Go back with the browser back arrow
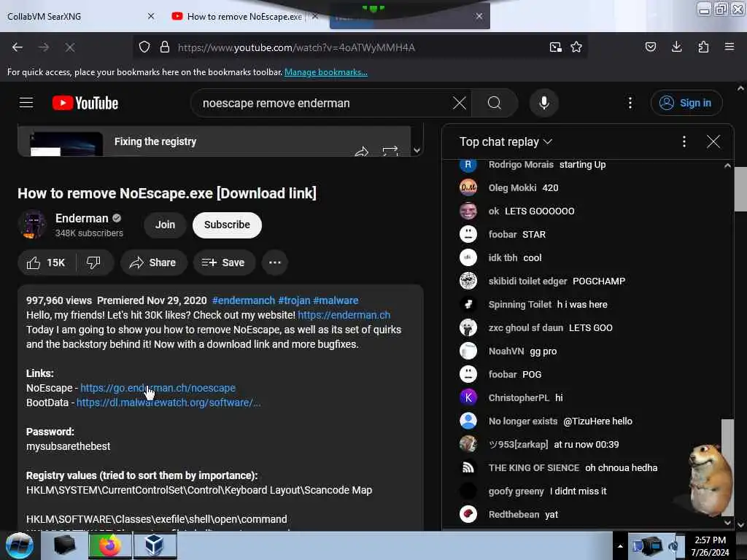 click(18, 47)
